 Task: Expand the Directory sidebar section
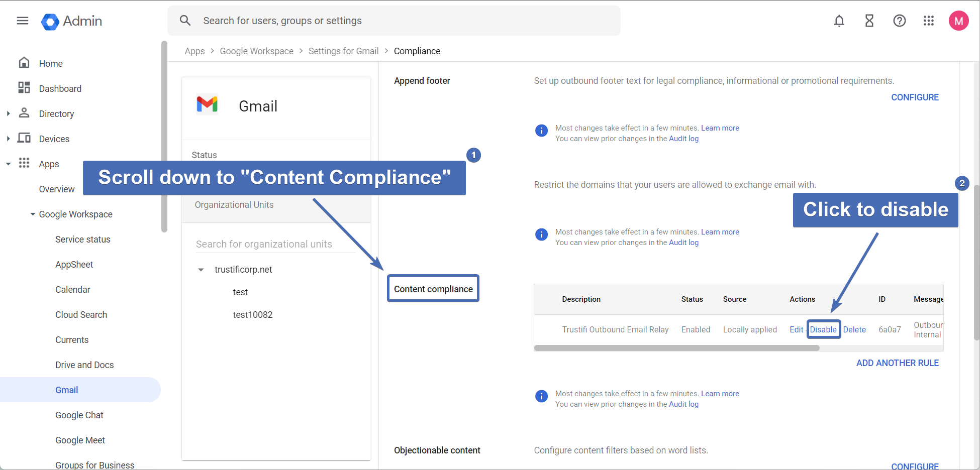(8, 113)
